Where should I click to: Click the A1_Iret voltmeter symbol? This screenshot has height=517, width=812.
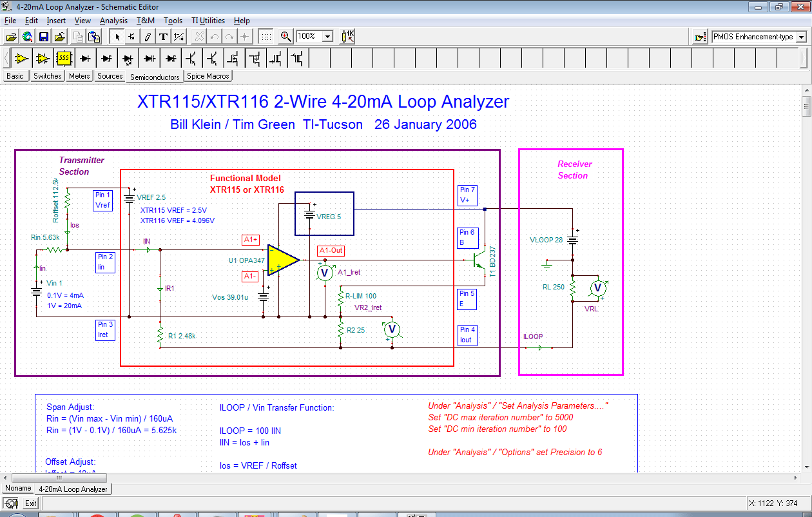(325, 273)
